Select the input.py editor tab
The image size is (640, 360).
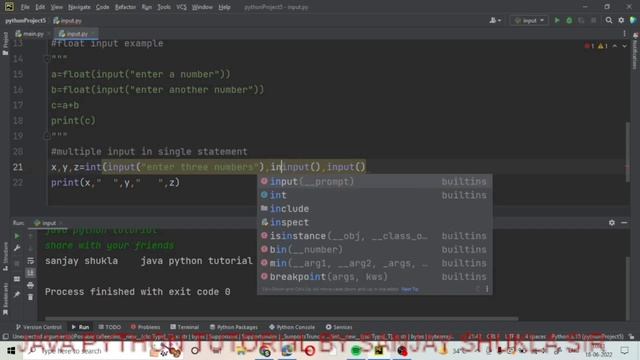tap(76, 34)
